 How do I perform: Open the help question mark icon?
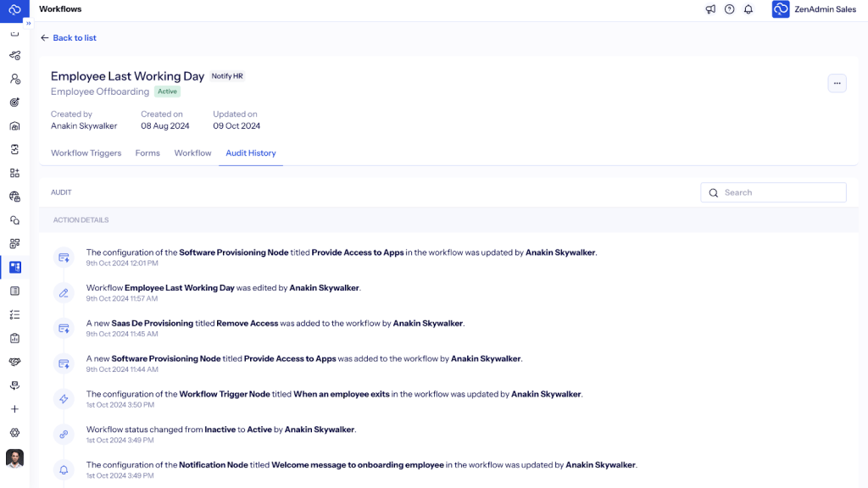pos(729,9)
